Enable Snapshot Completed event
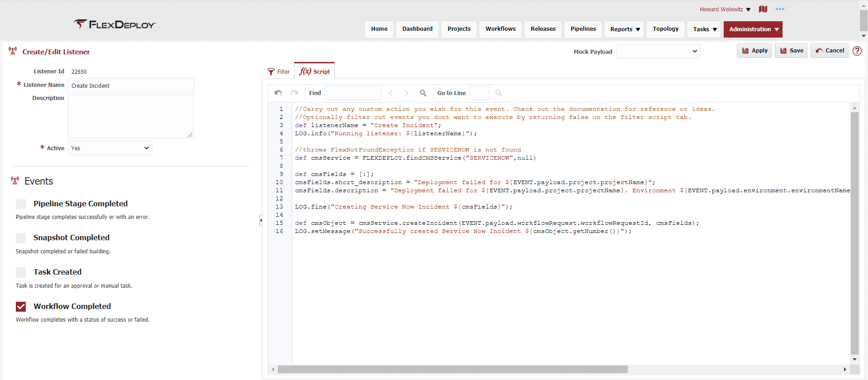The image size is (868, 380). pos(21,238)
